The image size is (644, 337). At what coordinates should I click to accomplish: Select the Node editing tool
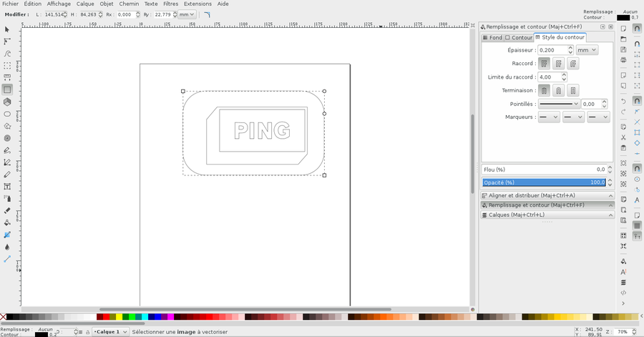(7, 41)
